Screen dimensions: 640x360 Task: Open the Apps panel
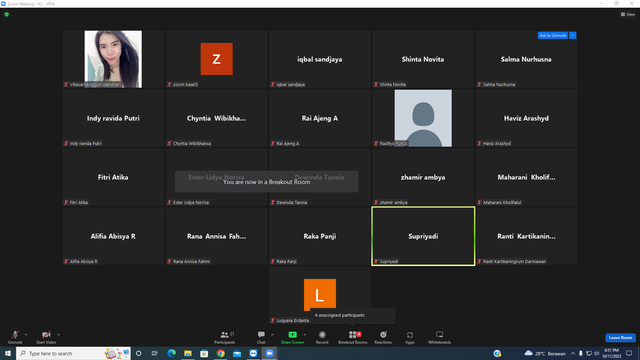410,337
